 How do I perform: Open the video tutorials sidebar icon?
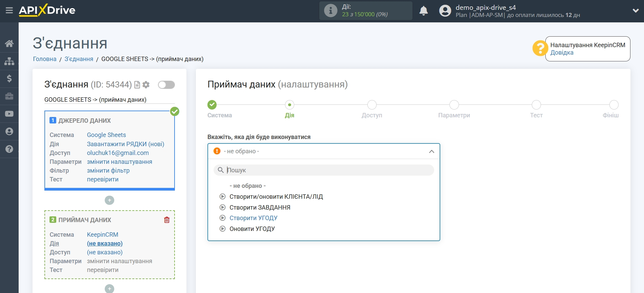(9, 114)
